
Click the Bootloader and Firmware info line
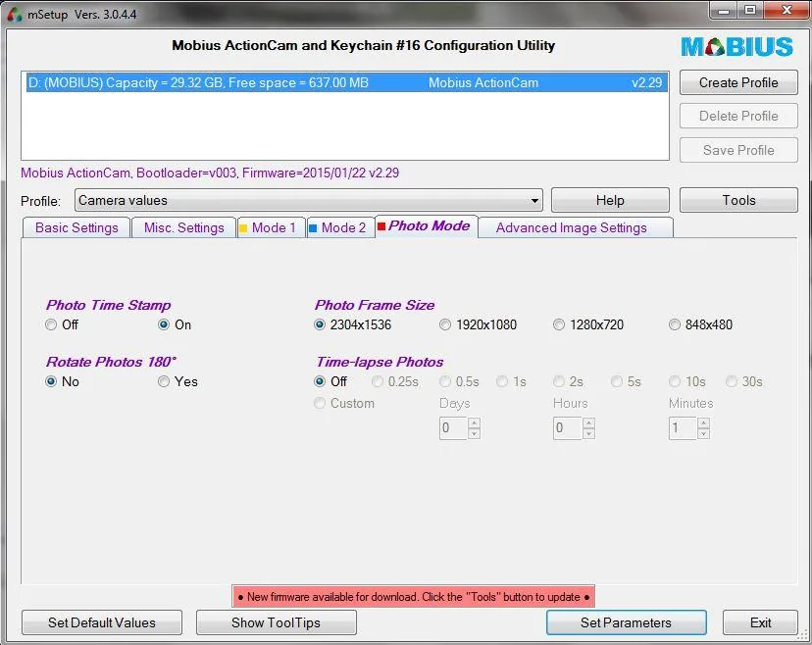pyautogui.click(x=210, y=173)
